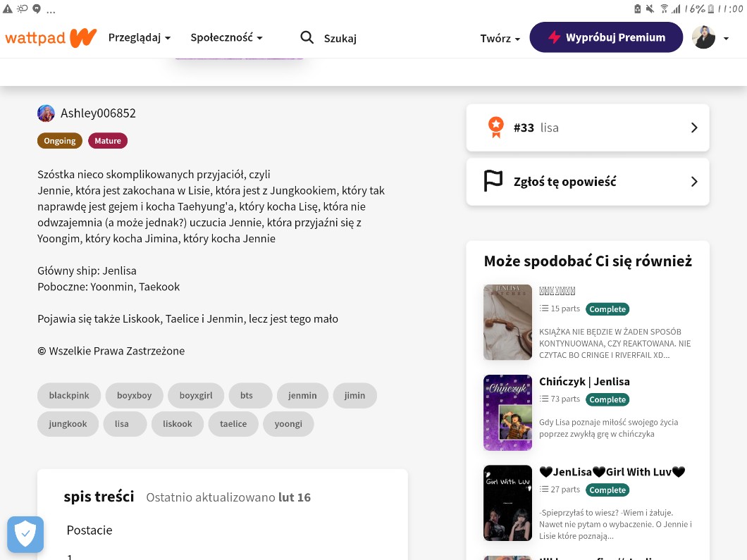Open the Społeczność dropdown
The width and height of the screenshot is (747, 560).
pyautogui.click(x=226, y=38)
